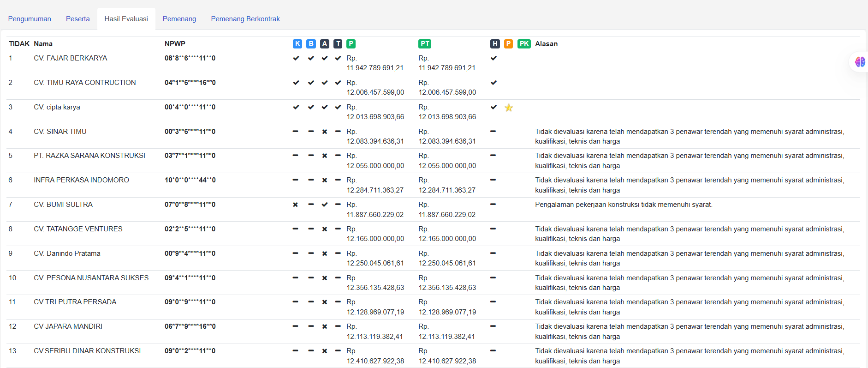The height and width of the screenshot is (368, 868).
Task: Select INFRA PERKASA INDOMORO name
Action: [x=81, y=180]
